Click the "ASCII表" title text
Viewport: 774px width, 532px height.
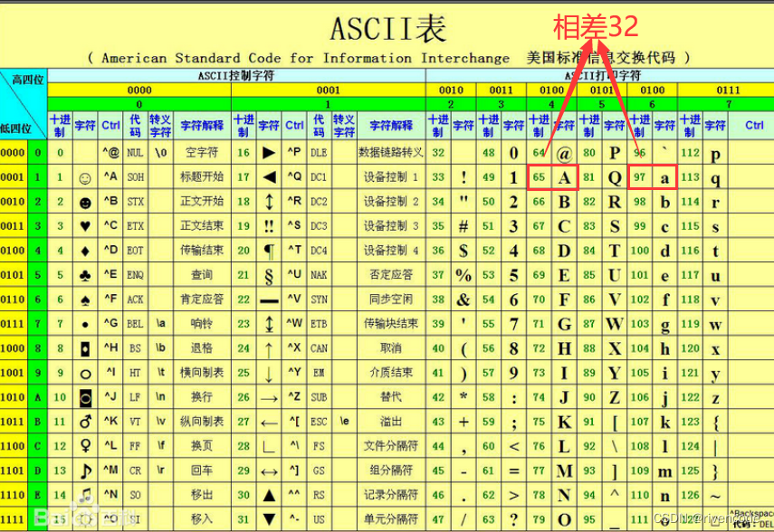(388, 28)
